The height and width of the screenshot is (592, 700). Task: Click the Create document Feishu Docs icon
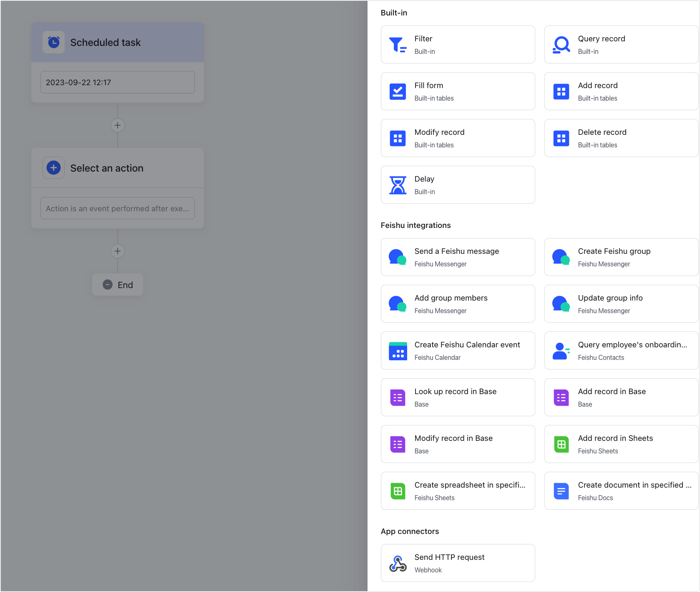coord(561,491)
